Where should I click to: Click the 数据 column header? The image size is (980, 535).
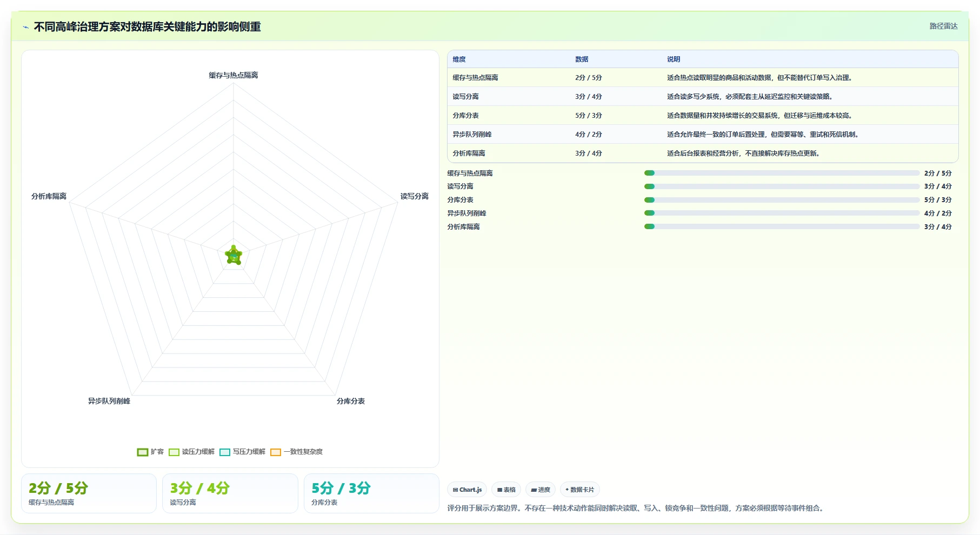click(582, 59)
